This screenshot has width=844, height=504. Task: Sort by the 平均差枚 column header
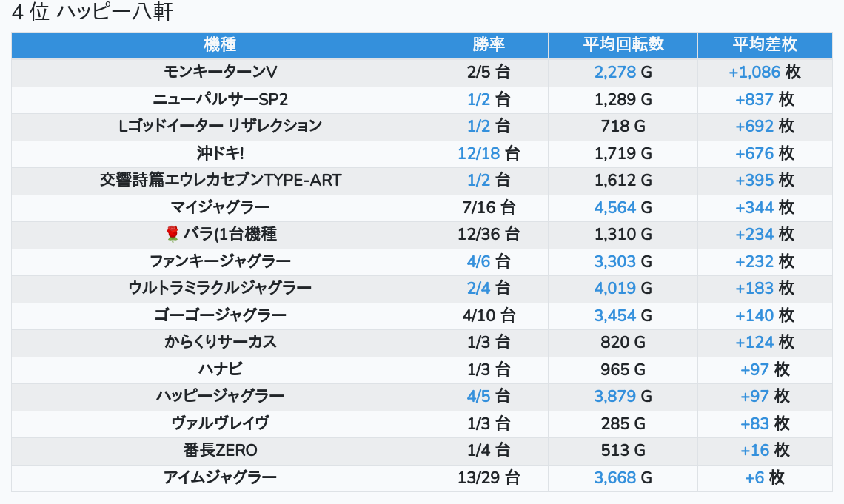coord(765,44)
